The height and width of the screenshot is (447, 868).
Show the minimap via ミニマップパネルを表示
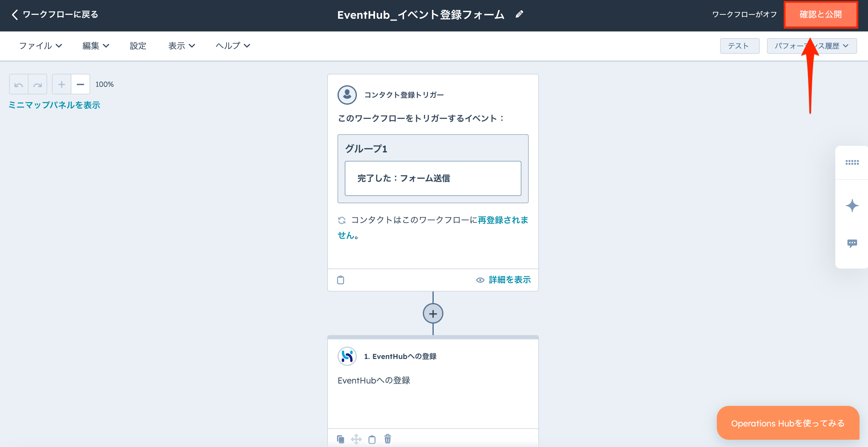pyautogui.click(x=54, y=105)
